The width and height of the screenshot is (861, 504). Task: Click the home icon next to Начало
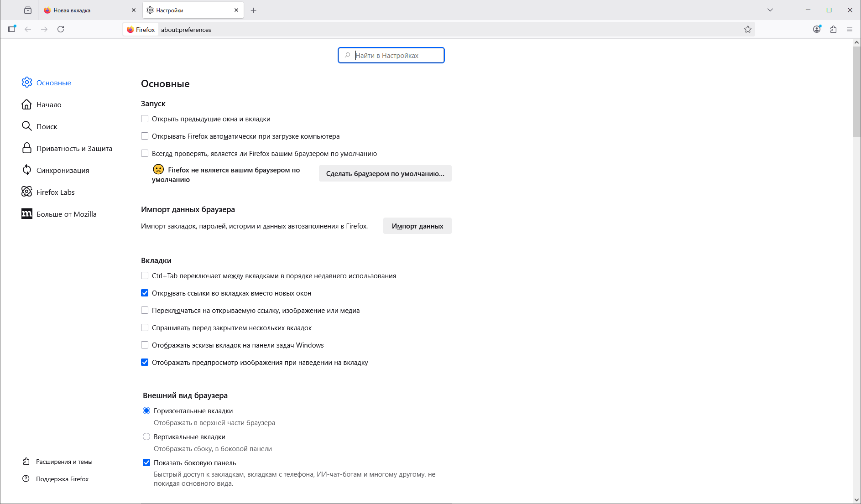click(x=27, y=104)
